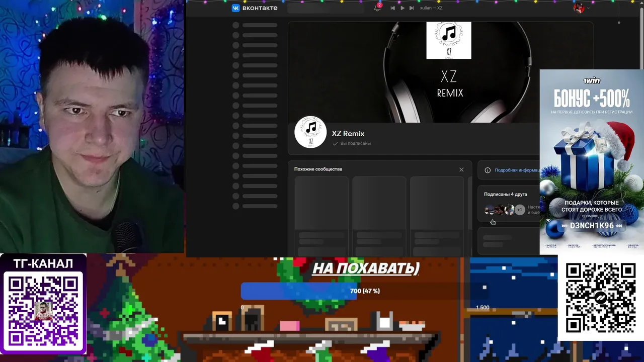Open the Вы подписаны subscription status
Image resolution: width=644 pixels, height=362 pixels.
pos(352,144)
